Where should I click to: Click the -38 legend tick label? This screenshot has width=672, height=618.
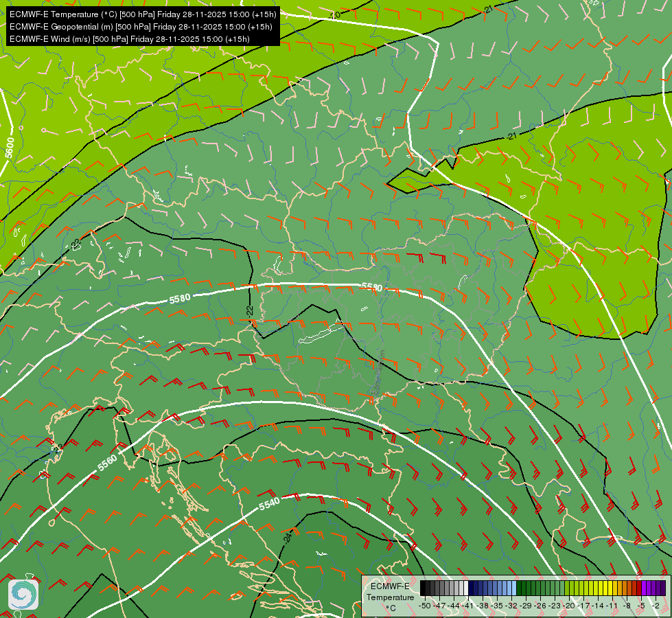[x=483, y=606]
